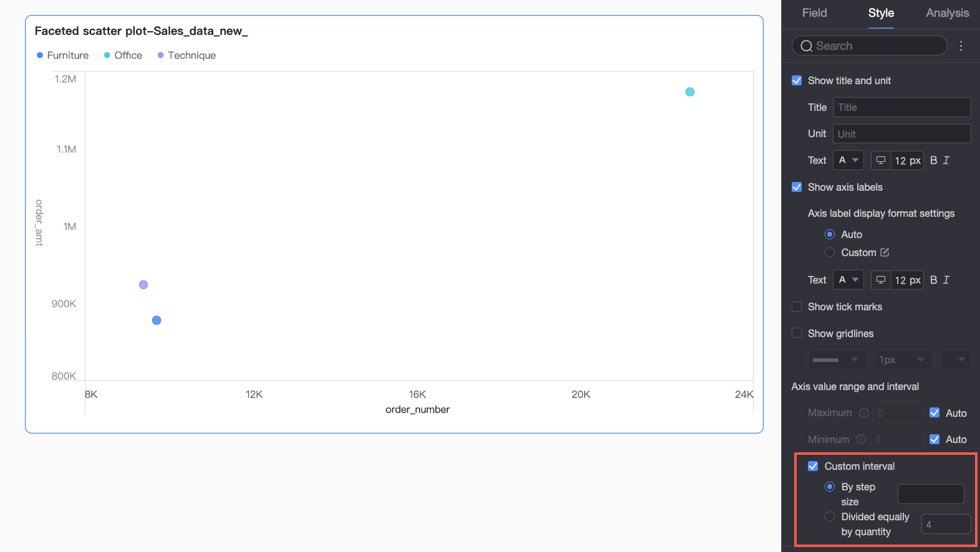Toggle Technique legend item
The width and height of the screenshot is (980, 552).
click(x=186, y=55)
